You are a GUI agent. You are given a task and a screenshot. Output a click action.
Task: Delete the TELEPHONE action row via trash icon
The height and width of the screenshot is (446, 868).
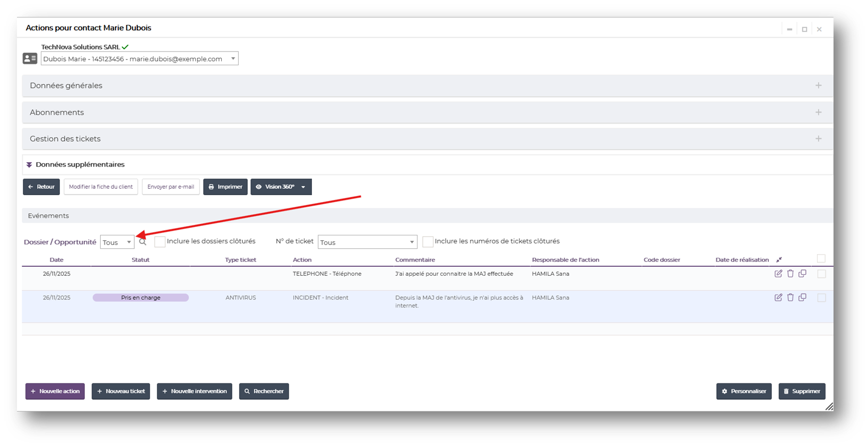790,274
